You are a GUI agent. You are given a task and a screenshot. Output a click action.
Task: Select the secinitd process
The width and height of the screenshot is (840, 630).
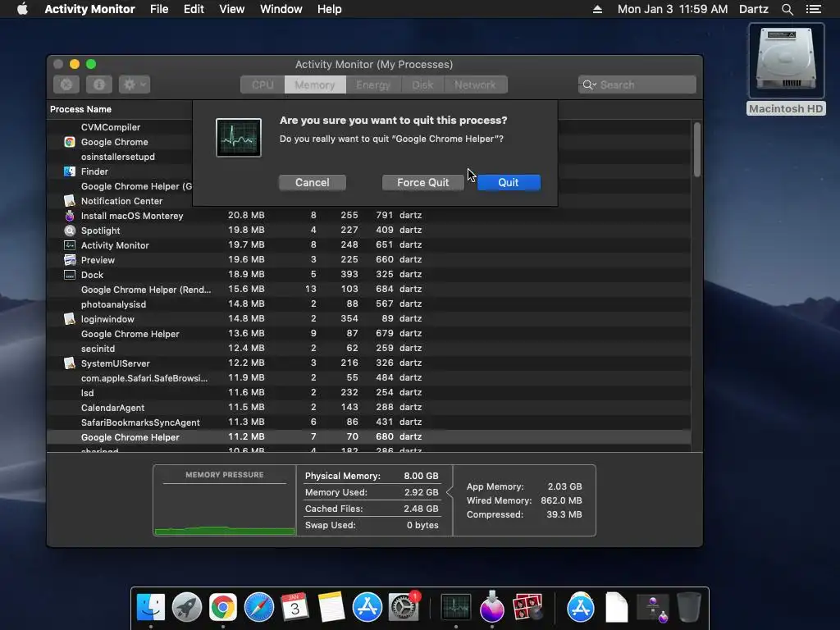point(368,348)
